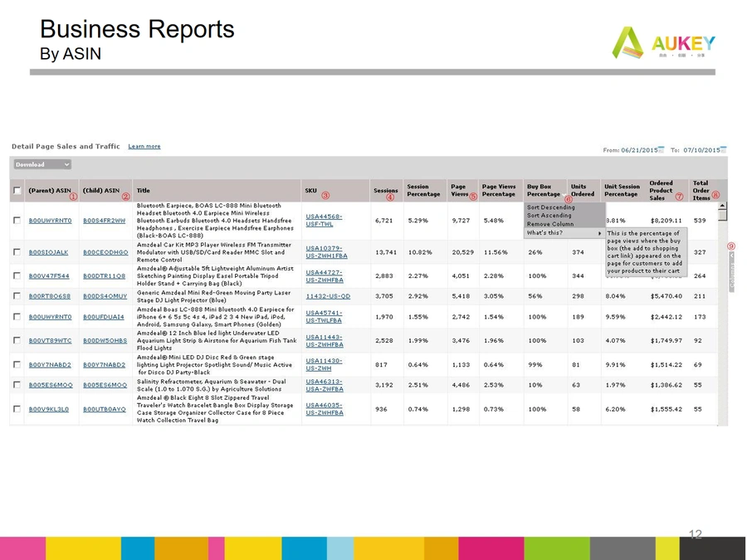This screenshot has width=747, height=560.
Task: Check the row checkbox for B00SIOJALK
Action: pyautogui.click(x=17, y=251)
